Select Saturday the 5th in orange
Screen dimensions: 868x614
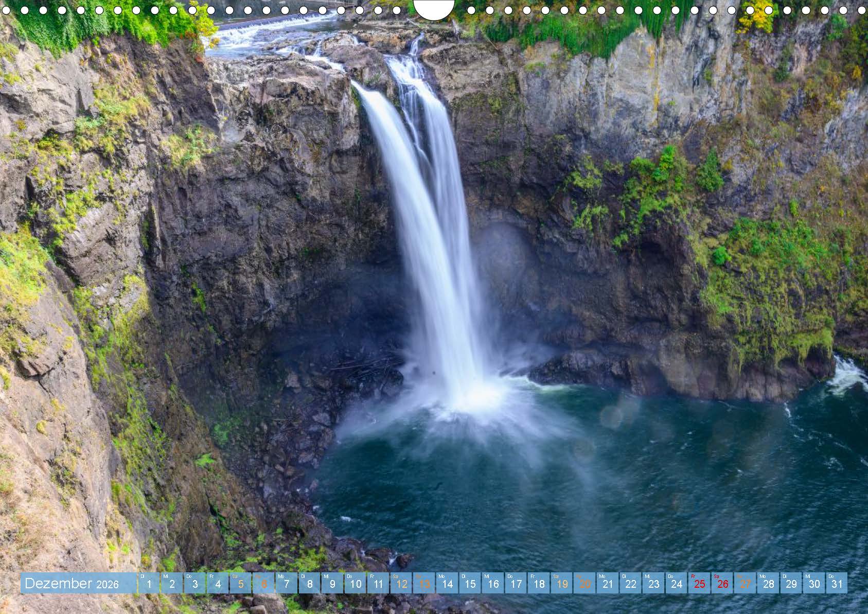click(241, 583)
